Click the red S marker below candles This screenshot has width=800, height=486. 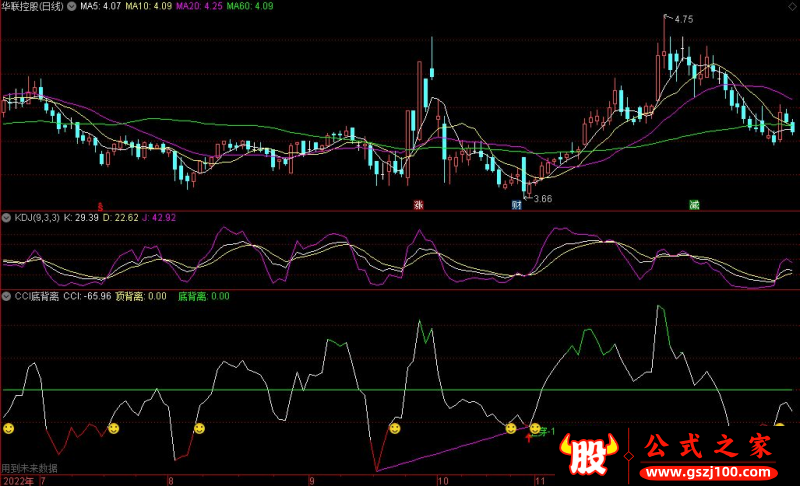pyautogui.click(x=101, y=207)
